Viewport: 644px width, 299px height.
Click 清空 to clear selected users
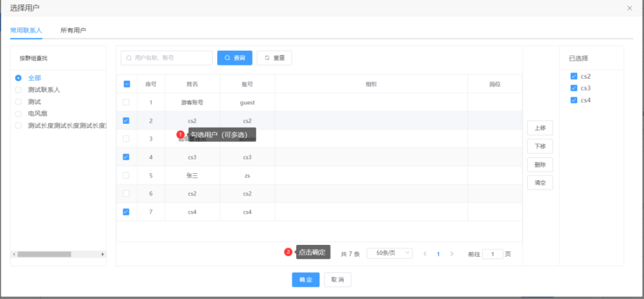click(539, 183)
